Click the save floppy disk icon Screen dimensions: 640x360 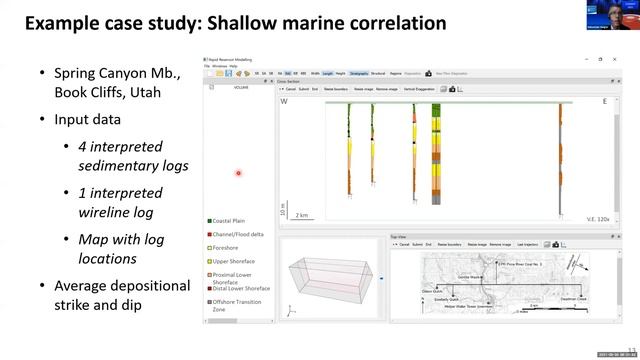click(x=228, y=73)
